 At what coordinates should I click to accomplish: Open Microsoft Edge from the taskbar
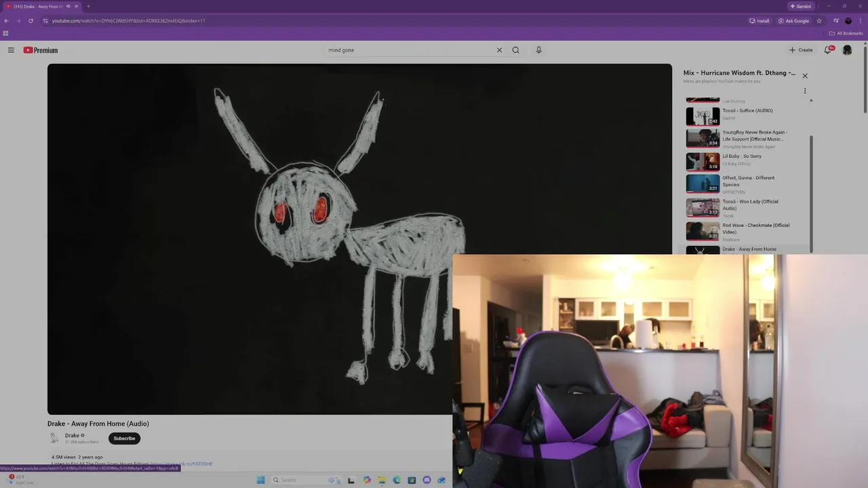click(397, 480)
